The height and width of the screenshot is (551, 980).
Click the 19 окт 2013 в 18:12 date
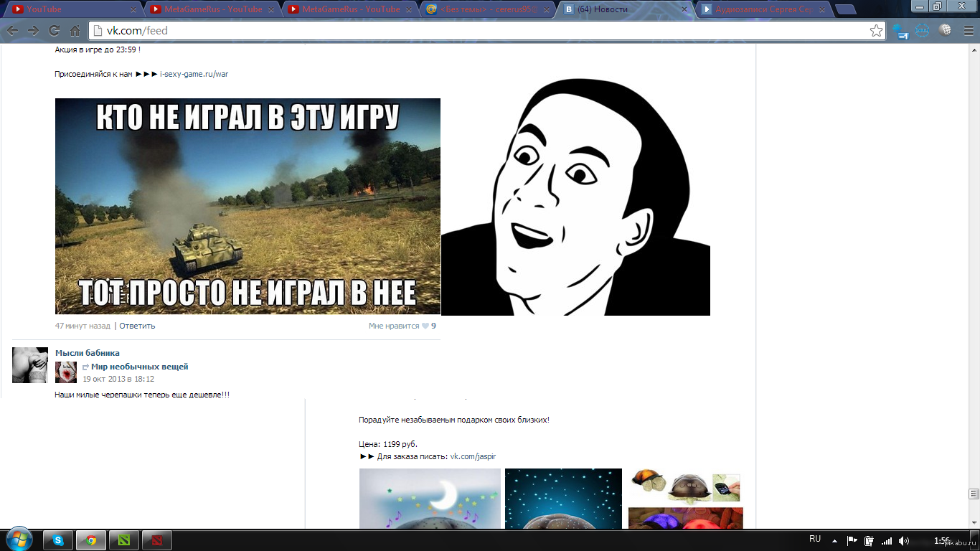(x=118, y=379)
